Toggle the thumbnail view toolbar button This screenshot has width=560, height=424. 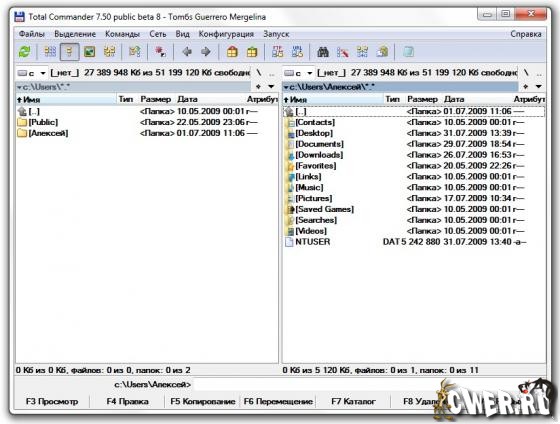(x=89, y=52)
